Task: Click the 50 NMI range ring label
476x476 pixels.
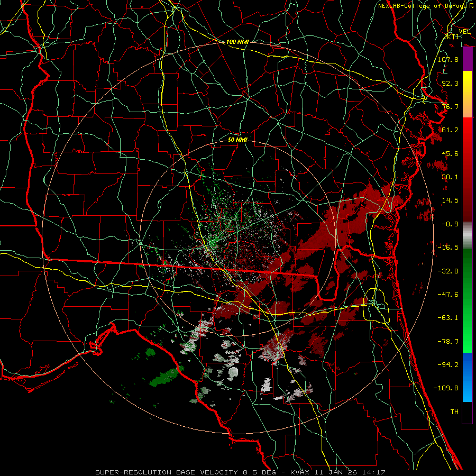Action: point(237,140)
